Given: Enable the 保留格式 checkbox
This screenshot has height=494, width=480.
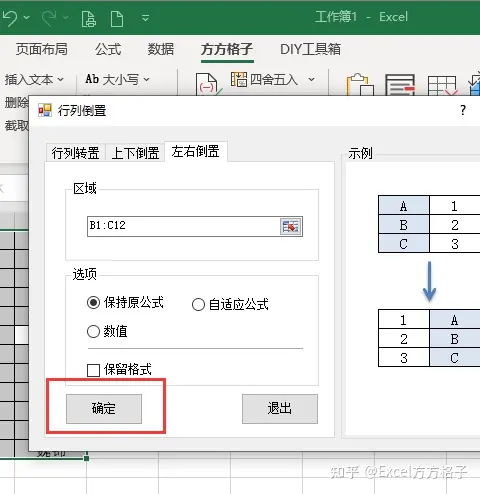Looking at the screenshot, I should click(x=93, y=370).
